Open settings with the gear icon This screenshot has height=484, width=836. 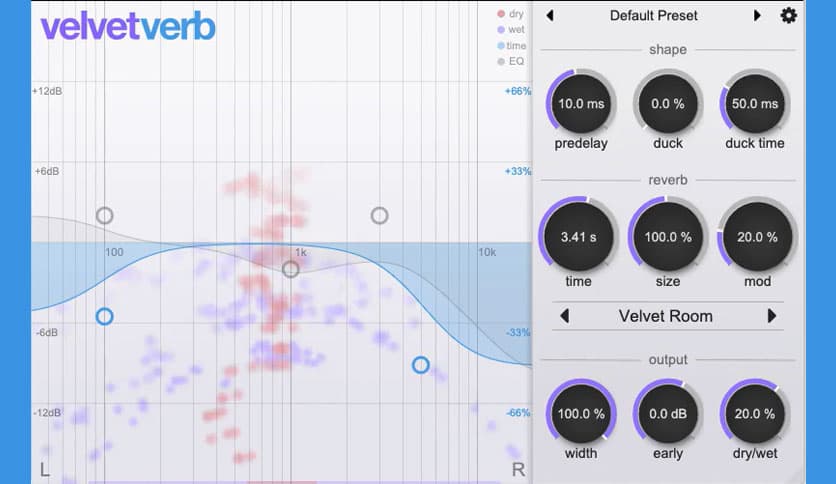click(789, 15)
